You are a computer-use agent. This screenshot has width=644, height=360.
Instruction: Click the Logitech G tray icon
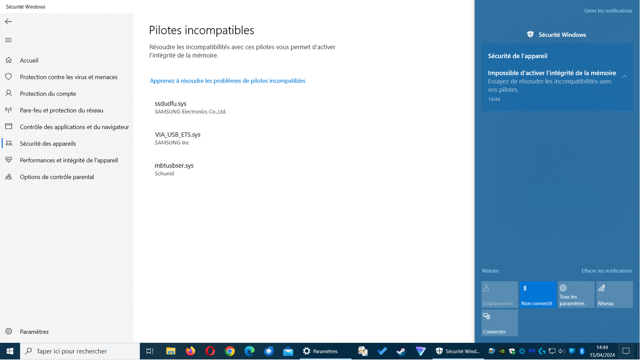click(542, 351)
